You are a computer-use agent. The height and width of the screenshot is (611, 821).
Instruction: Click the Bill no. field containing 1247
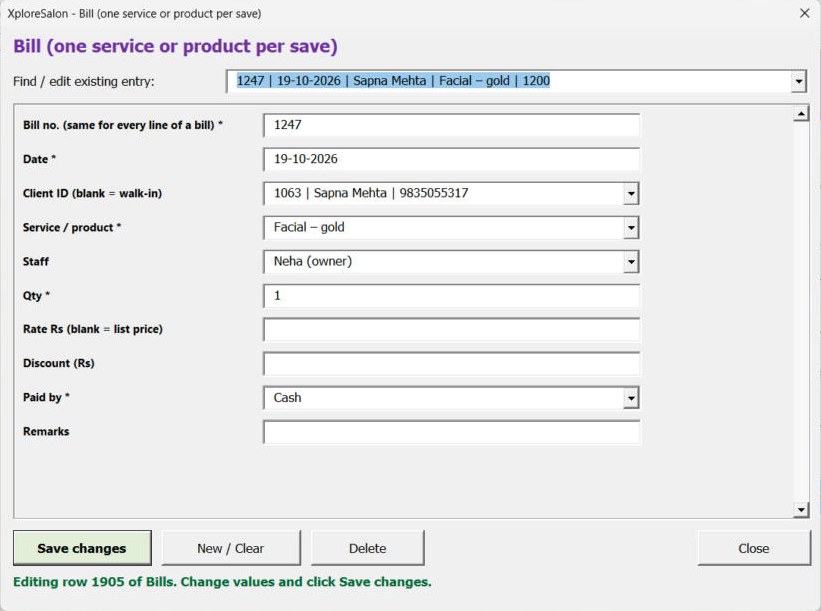[451, 125]
